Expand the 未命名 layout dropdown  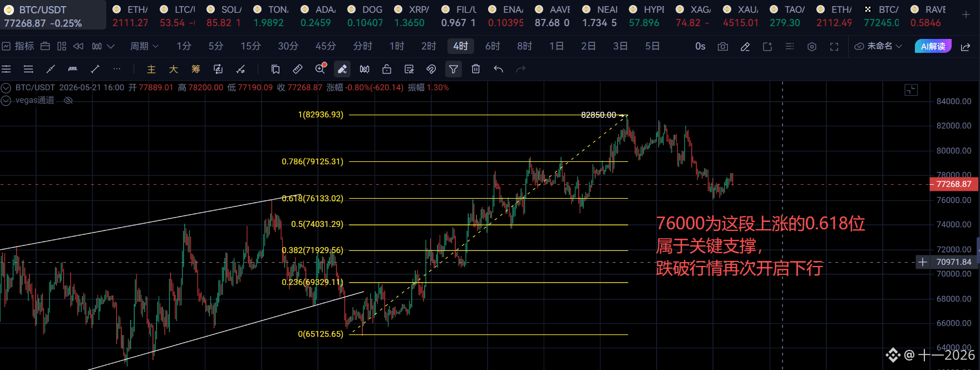click(878, 46)
